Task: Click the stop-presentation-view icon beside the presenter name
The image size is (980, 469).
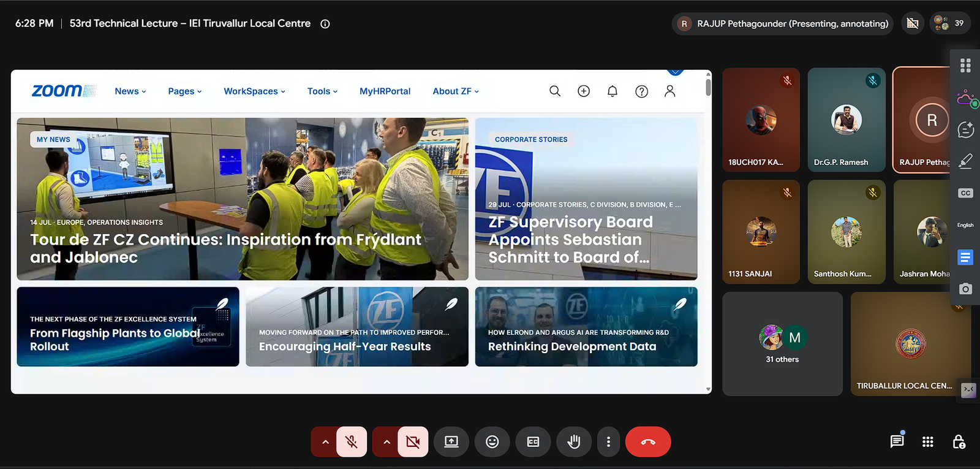Action: click(913, 23)
